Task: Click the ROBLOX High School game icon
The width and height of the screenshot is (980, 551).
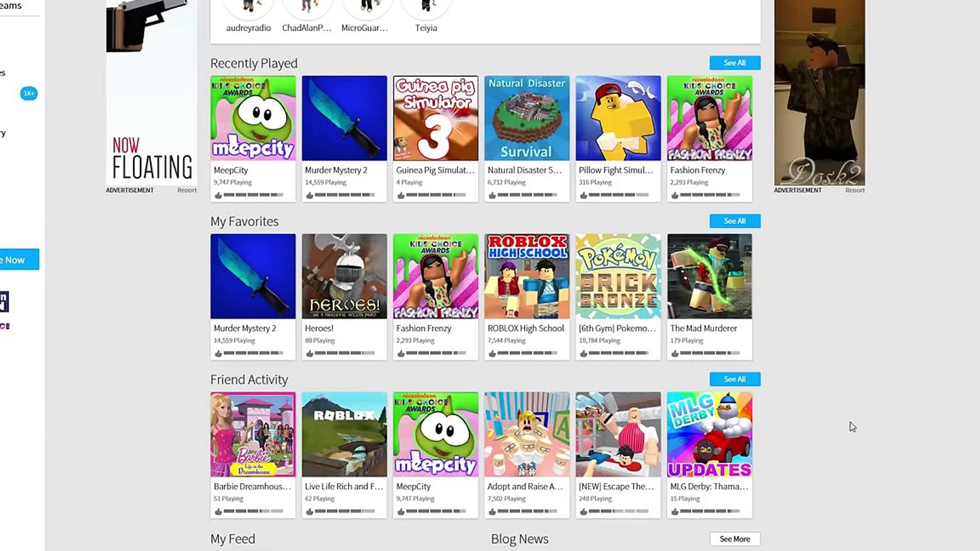Action: 527,277
